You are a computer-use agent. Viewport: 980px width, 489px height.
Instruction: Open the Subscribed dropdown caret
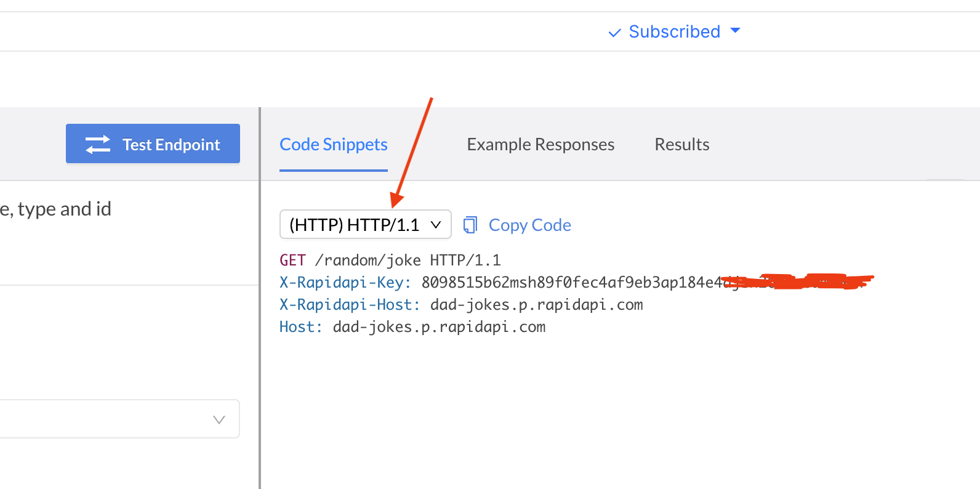735,30
